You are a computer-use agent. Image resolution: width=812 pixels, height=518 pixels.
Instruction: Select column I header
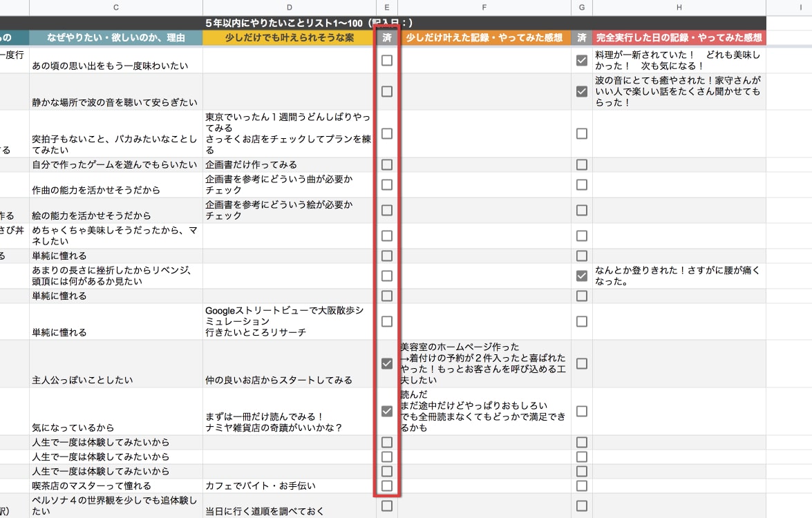[789, 7]
